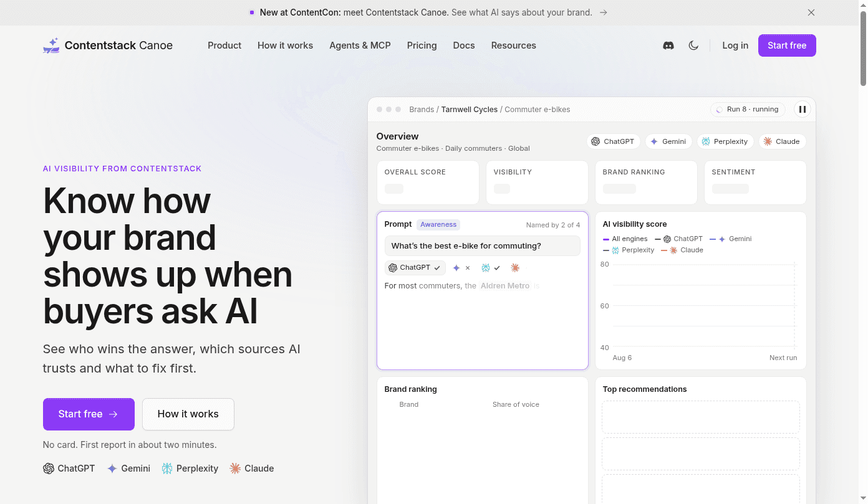Image resolution: width=868 pixels, height=504 pixels.
Task: Click the Run 8 · running status
Action: click(x=748, y=110)
